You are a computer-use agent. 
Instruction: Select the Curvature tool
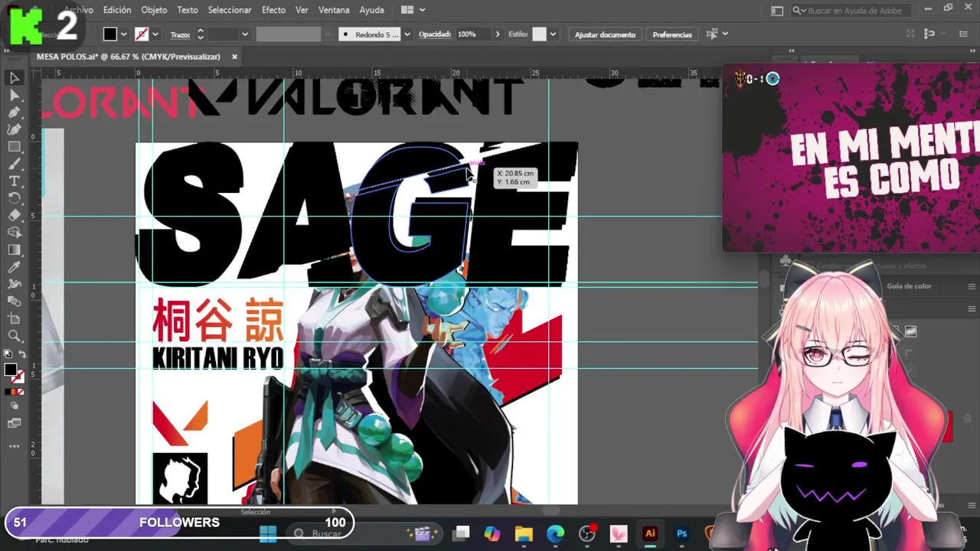[14, 129]
